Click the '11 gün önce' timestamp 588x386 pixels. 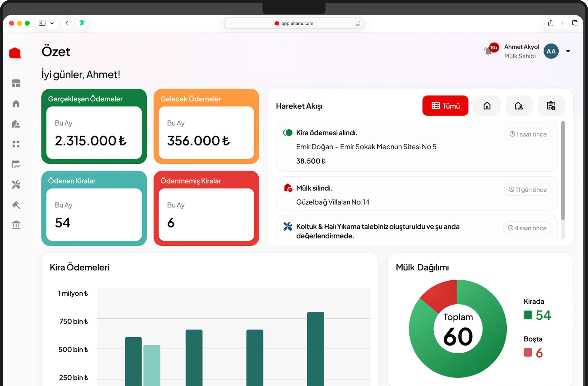(527, 190)
